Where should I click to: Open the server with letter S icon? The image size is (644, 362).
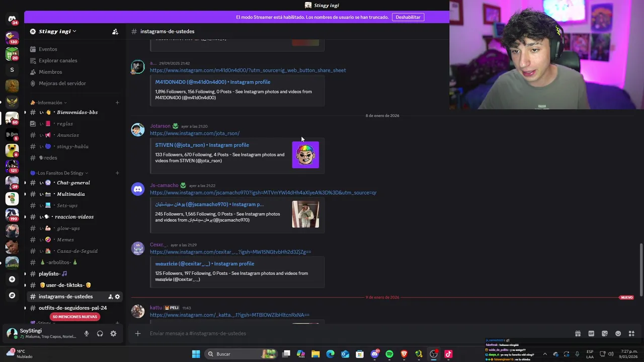(12, 70)
